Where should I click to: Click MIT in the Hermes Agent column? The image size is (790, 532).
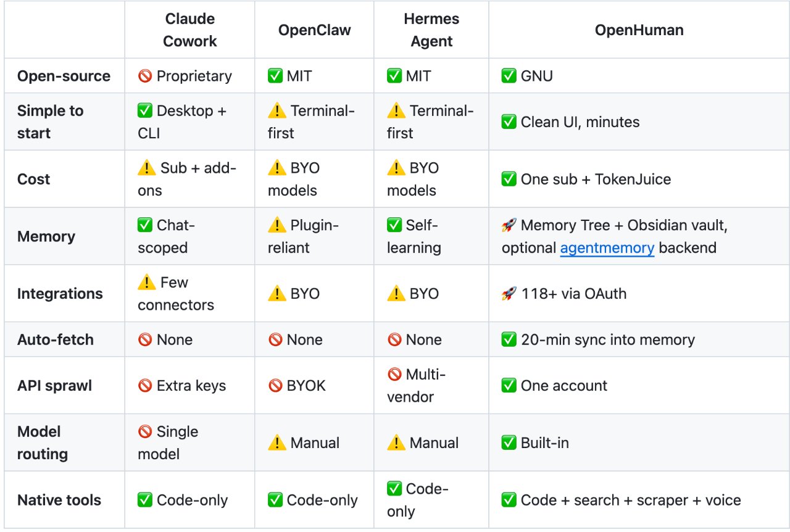[418, 77]
